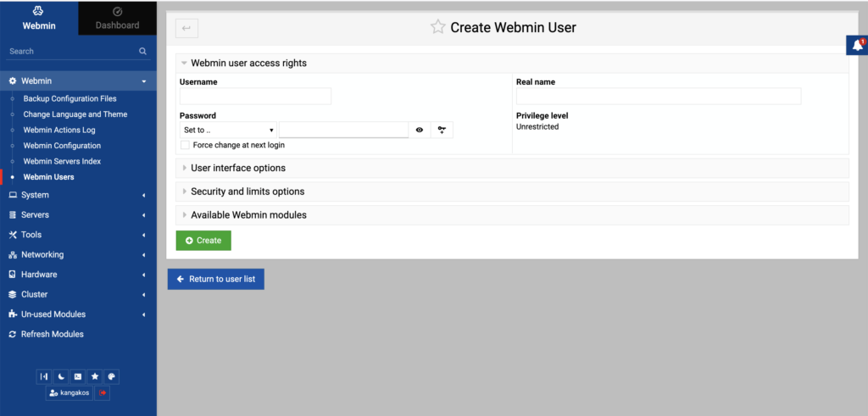Image resolution: width=868 pixels, height=416 pixels.
Task: Open the notifications bell
Action: [858, 46]
